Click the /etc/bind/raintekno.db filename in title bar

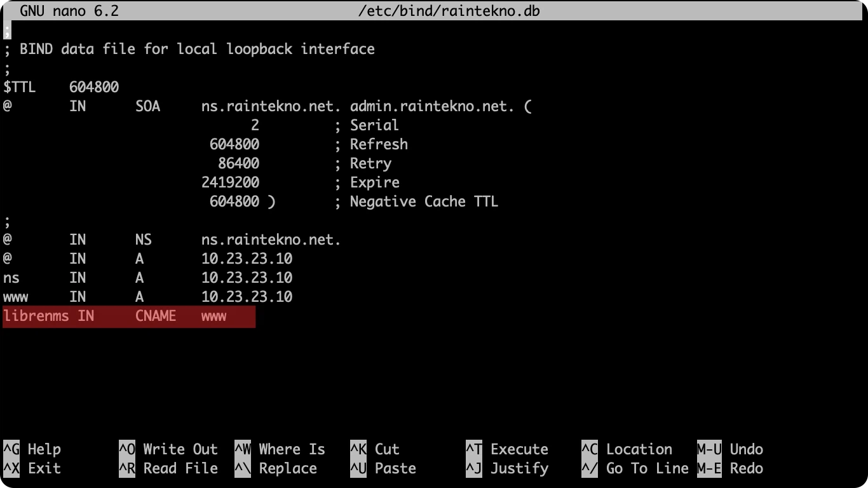pos(449,11)
